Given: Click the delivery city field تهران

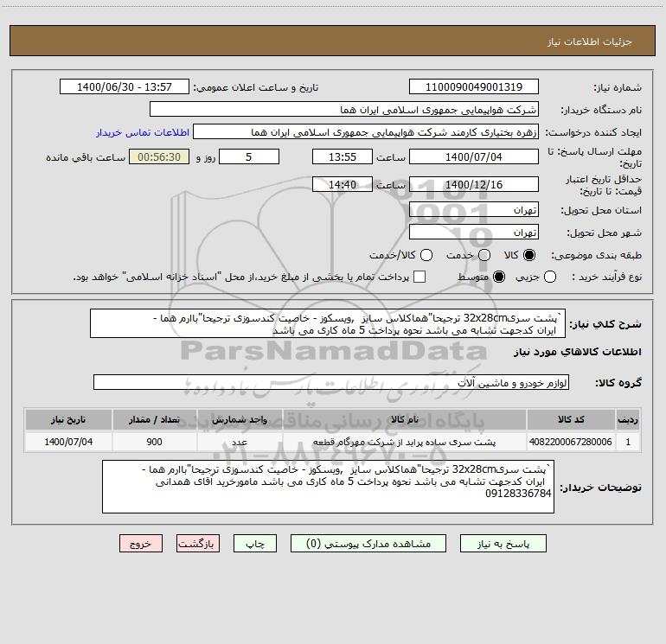Looking at the screenshot, I should (474, 233).
